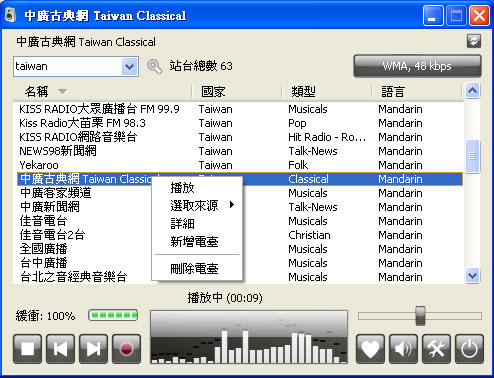Click the scrollbar up arrow
The width and height of the screenshot is (494, 378).
click(x=472, y=91)
